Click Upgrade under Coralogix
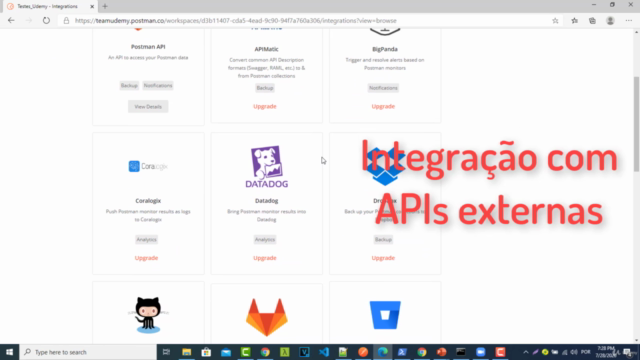640x360 pixels. coord(146,258)
